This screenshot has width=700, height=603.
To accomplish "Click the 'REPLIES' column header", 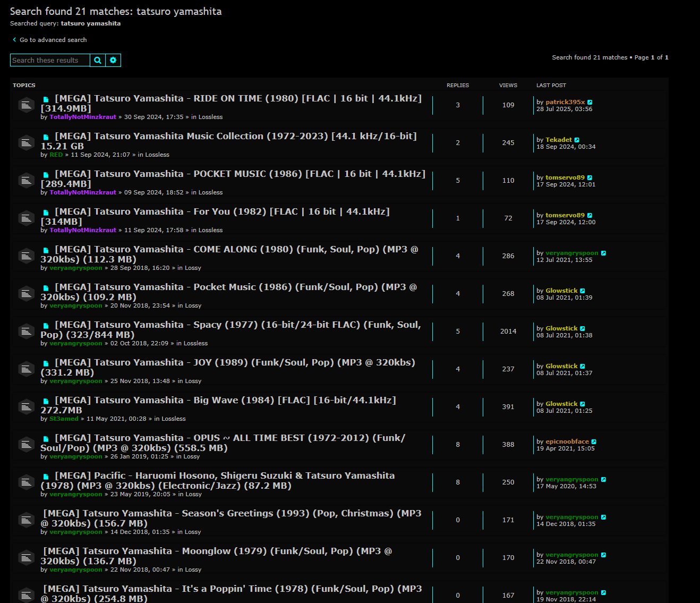I will 458,86.
